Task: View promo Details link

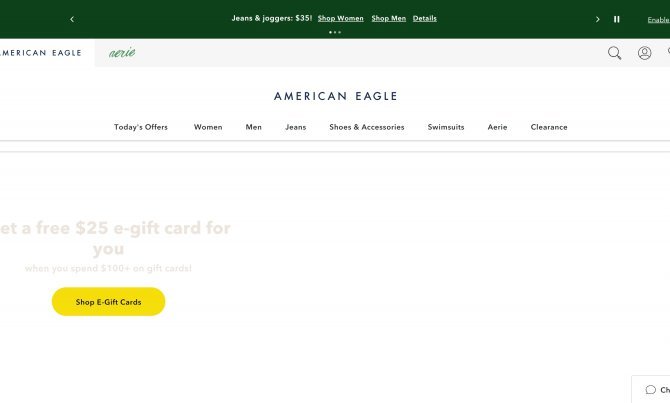Action: [x=425, y=18]
